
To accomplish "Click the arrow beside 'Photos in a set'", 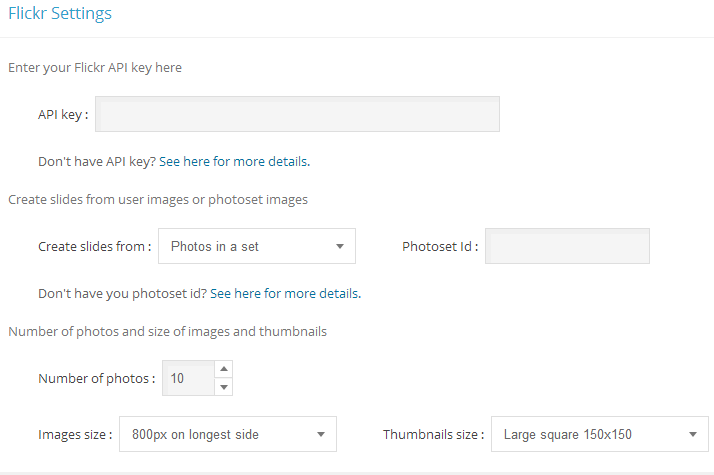I will pos(340,246).
